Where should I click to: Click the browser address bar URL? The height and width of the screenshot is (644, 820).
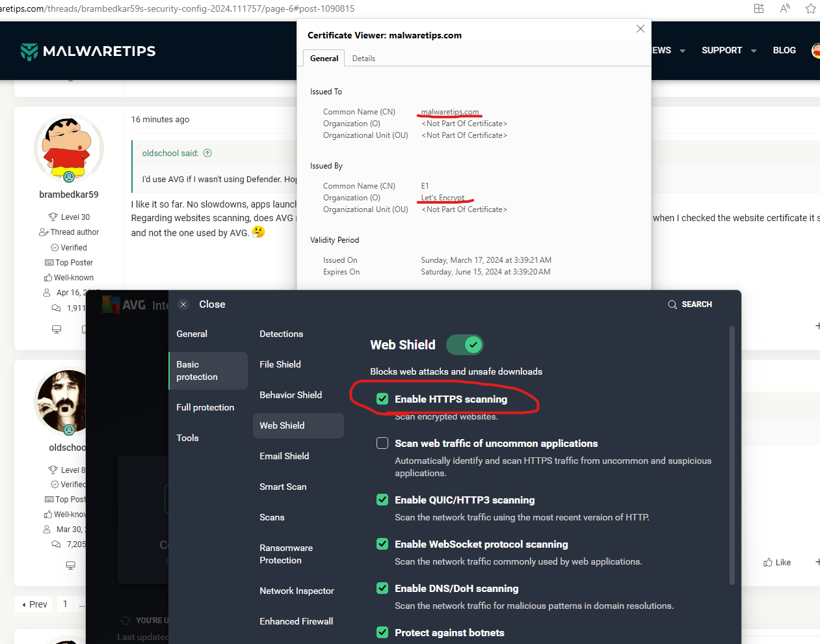click(x=178, y=8)
